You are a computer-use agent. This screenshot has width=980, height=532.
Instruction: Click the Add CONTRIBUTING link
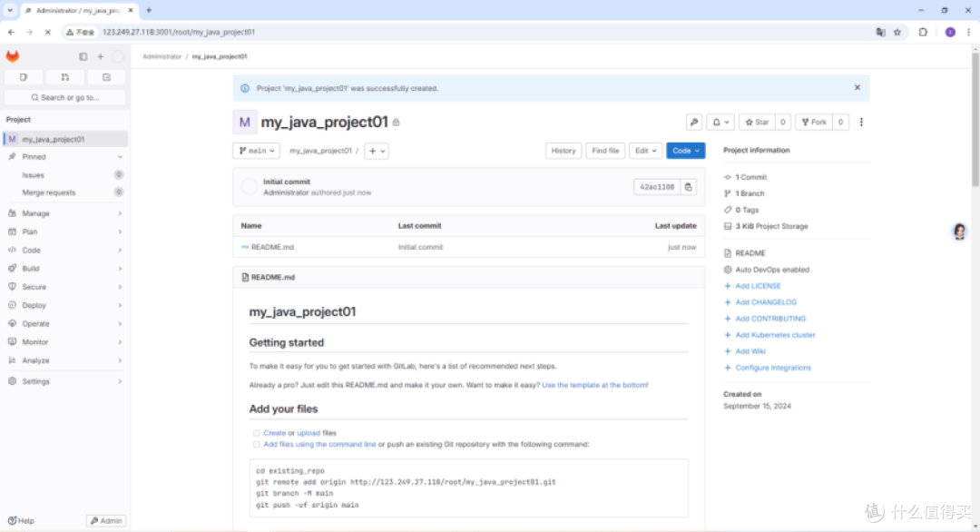coord(770,318)
